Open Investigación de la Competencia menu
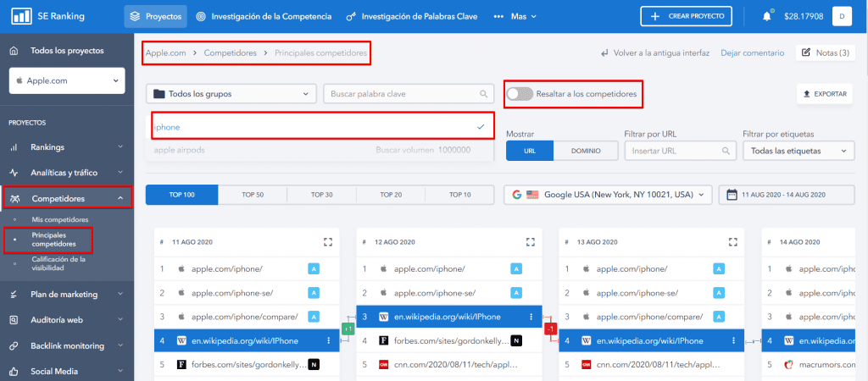 pyautogui.click(x=264, y=17)
